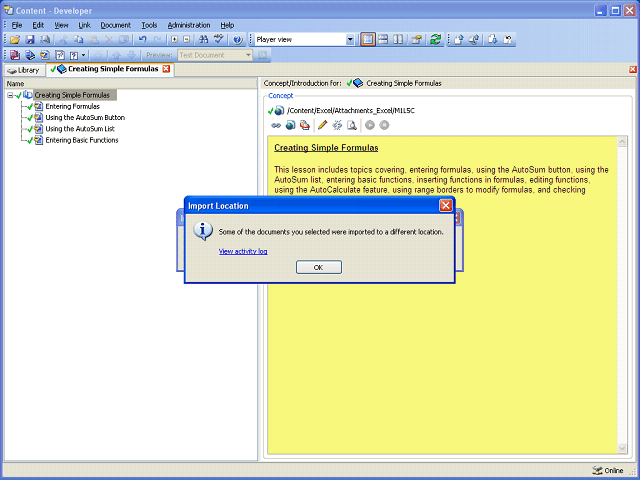Click the Check In document icon
Image resolution: width=640 pixels, height=480 pixels.
click(x=459, y=40)
